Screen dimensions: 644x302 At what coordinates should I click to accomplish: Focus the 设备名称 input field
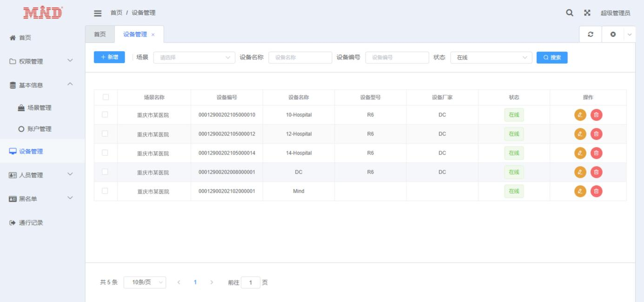point(300,58)
